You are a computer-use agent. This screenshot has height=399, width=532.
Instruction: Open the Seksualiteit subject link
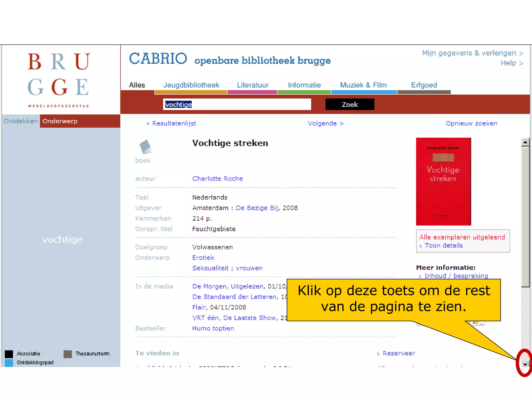tap(210, 268)
